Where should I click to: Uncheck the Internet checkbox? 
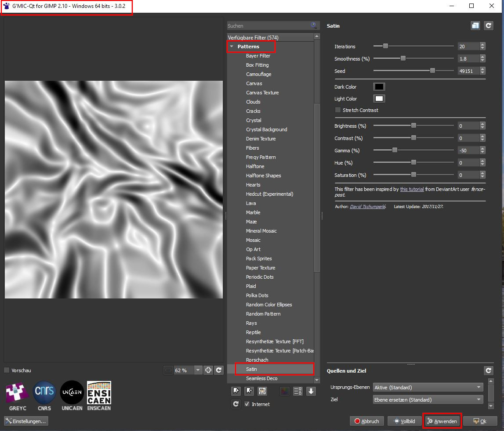pyautogui.click(x=247, y=404)
